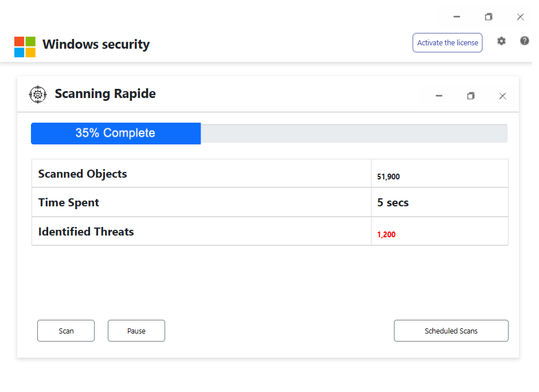Click the Windows four-color logo

[x=25, y=47]
